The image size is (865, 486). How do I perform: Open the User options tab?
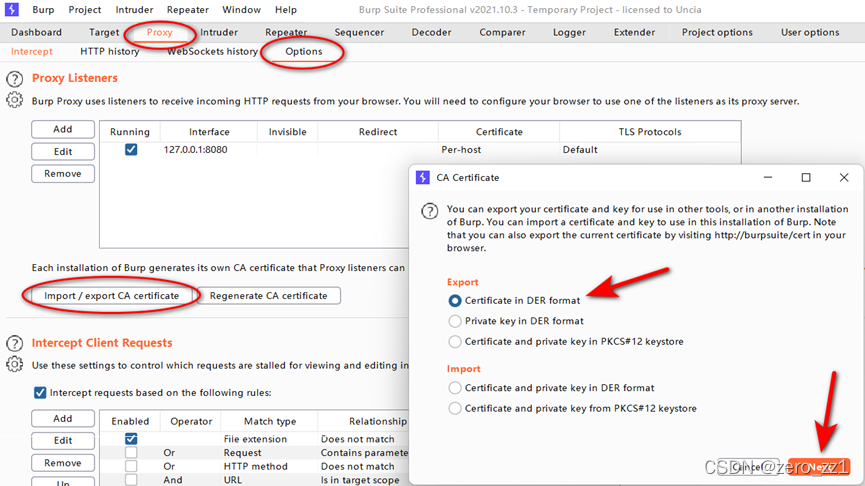point(810,32)
